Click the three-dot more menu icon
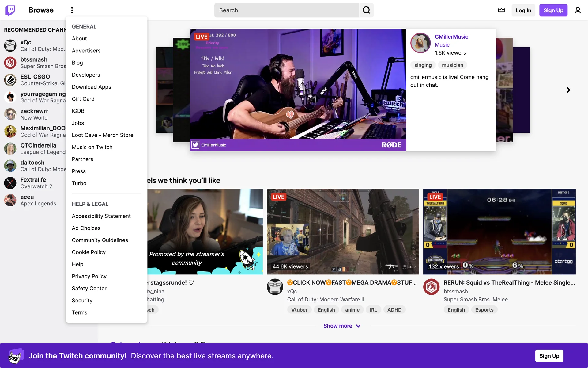The height and width of the screenshot is (368, 588). (x=72, y=10)
